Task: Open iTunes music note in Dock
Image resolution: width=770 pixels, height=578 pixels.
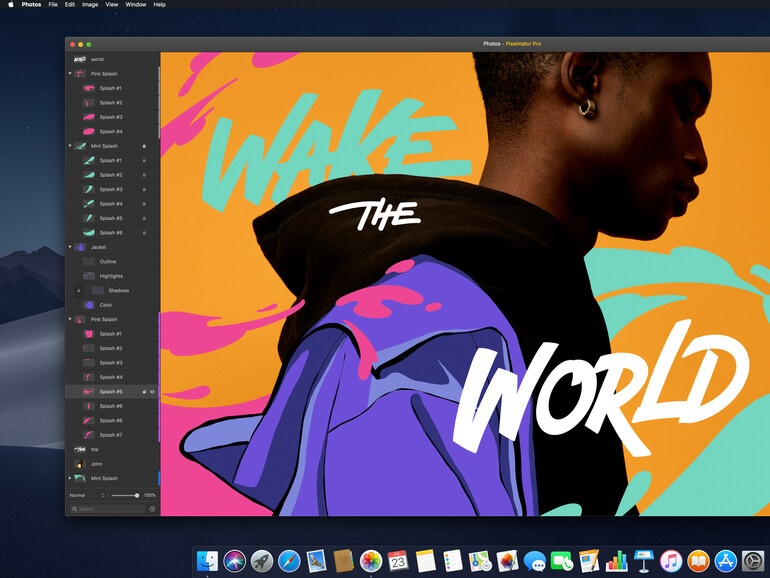Action: point(670,561)
